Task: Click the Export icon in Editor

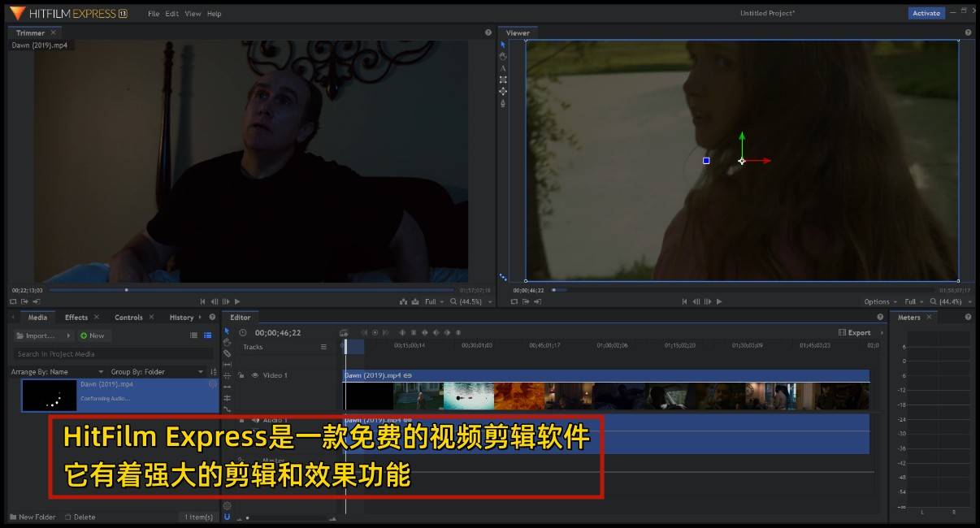Action: (x=854, y=332)
